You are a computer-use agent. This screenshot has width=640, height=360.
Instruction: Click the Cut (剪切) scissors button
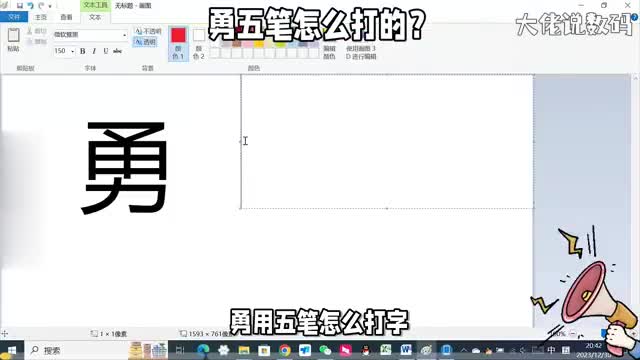37,31
